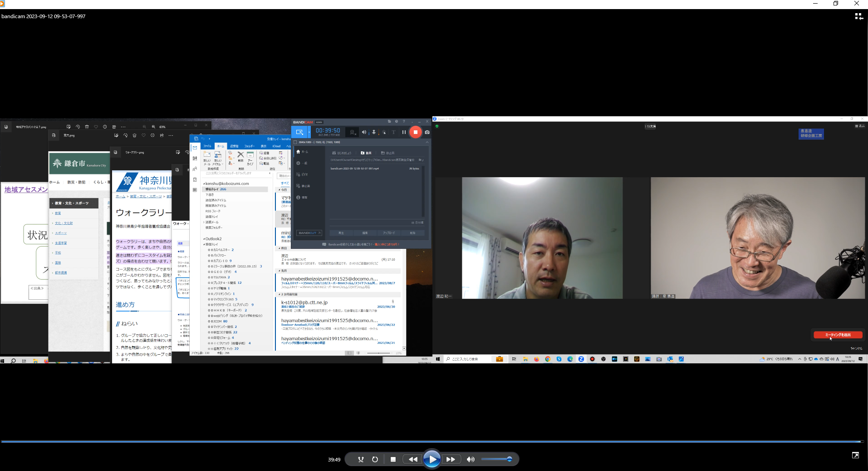
Task: Click Edge icon in recorded taskbar
Action: [570, 359]
